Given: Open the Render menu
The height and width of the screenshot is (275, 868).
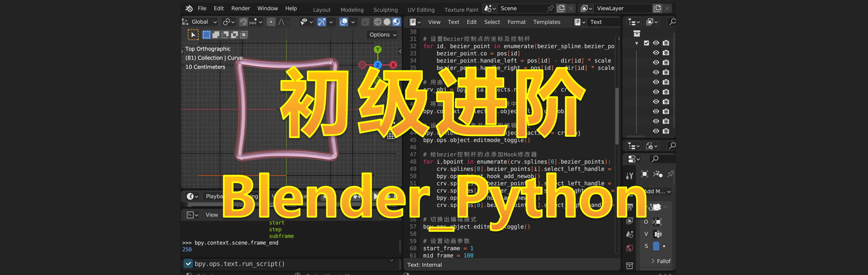Looking at the screenshot, I should [x=240, y=8].
